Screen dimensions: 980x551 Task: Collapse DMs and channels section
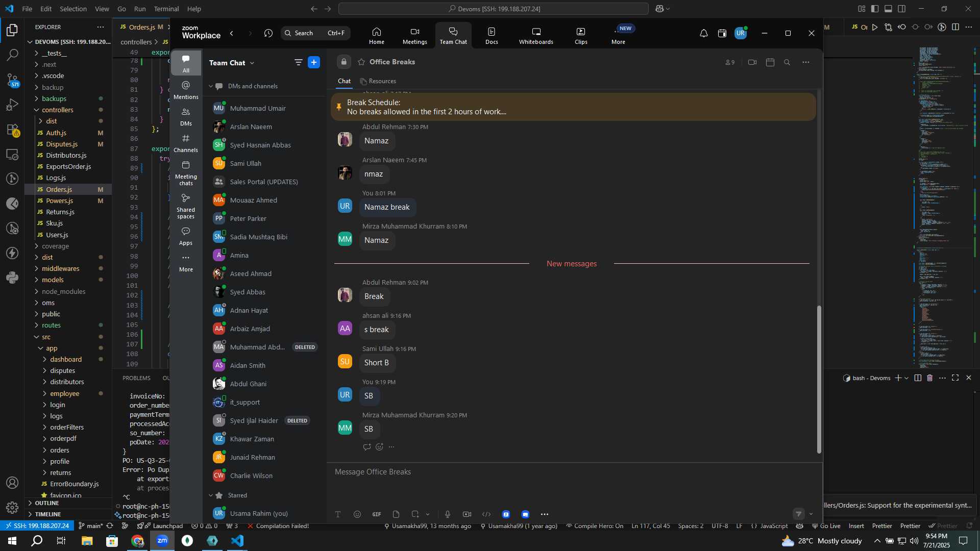tap(211, 86)
